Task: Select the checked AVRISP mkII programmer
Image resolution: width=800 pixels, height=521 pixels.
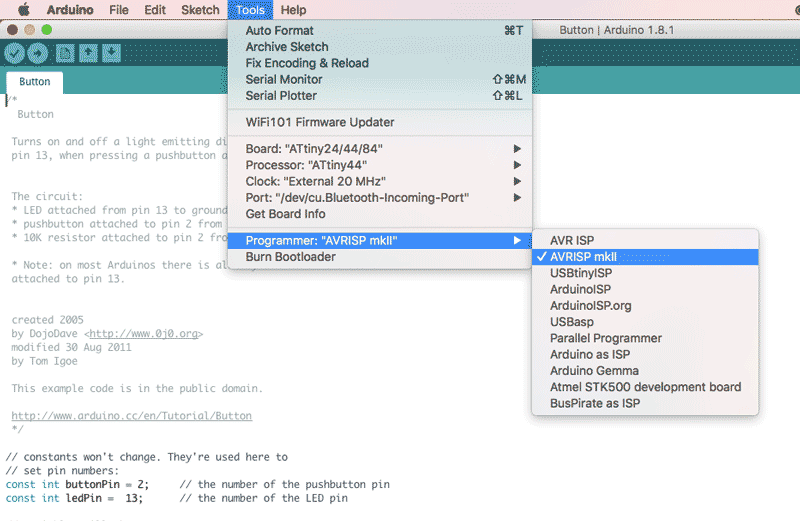Action: click(645, 257)
